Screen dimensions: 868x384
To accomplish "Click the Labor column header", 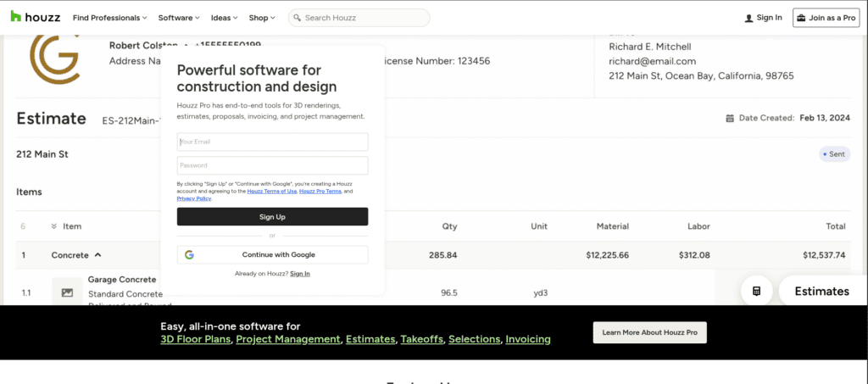I will [x=698, y=226].
